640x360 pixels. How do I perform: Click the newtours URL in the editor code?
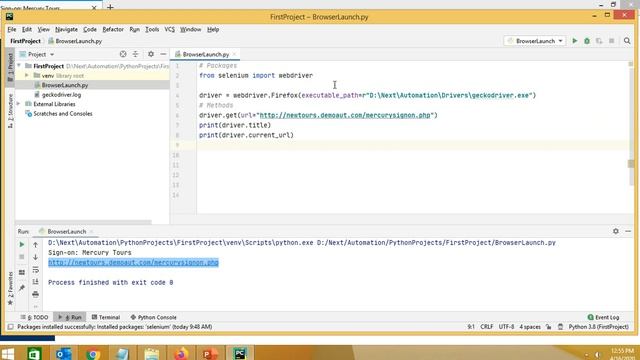[345, 115]
